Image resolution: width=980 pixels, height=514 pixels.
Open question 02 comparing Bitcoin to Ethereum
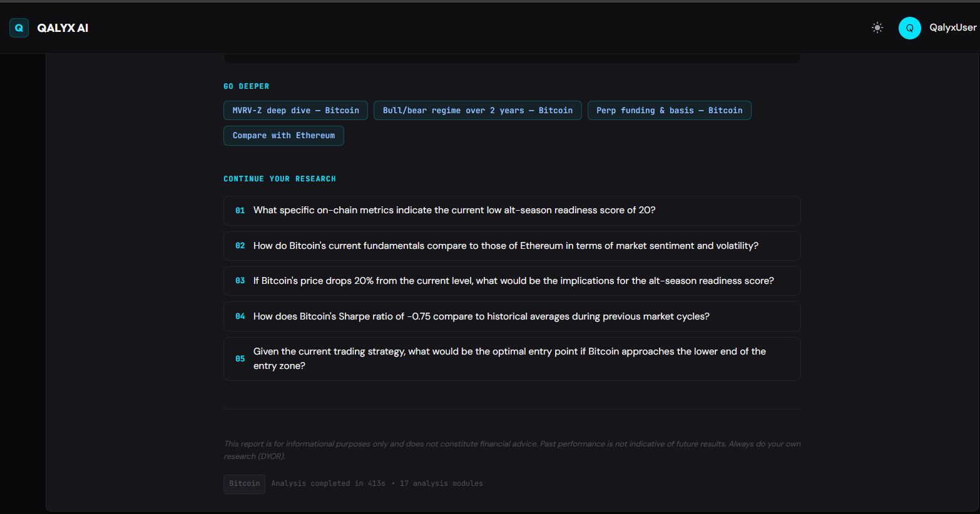coord(512,246)
